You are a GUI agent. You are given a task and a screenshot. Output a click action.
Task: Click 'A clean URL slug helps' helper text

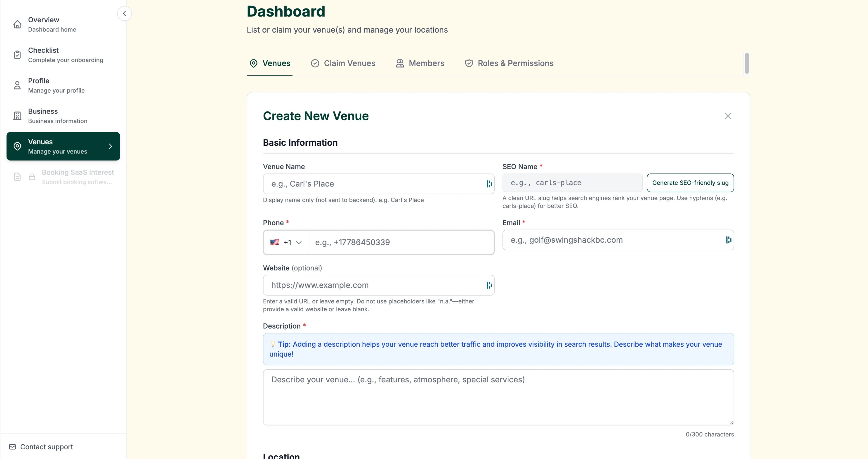[615, 202]
